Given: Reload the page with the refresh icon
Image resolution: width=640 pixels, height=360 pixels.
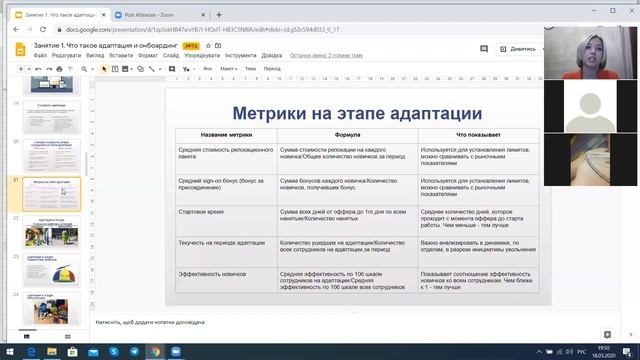Looking at the screenshot, I should pos(43,29).
